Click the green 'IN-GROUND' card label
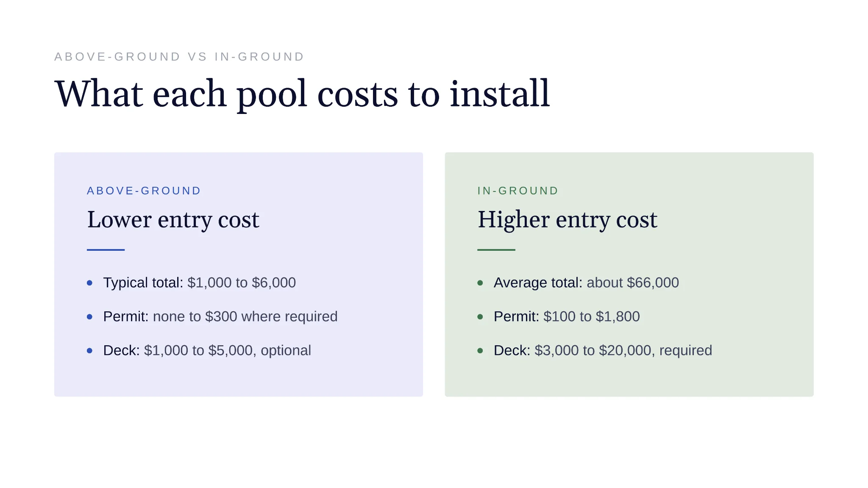868x488 pixels. coord(518,191)
